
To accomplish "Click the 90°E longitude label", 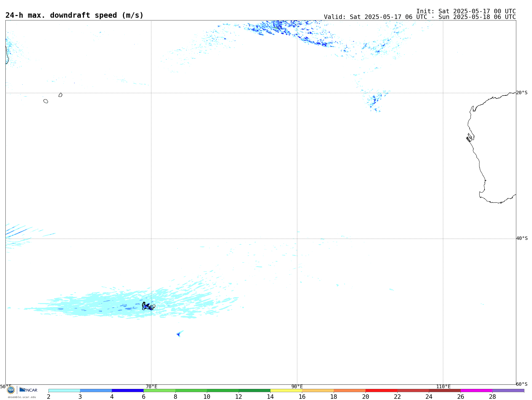I will 297,386.
